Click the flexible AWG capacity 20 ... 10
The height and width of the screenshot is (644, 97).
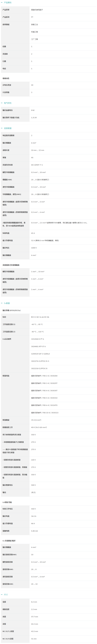coord(34,584)
